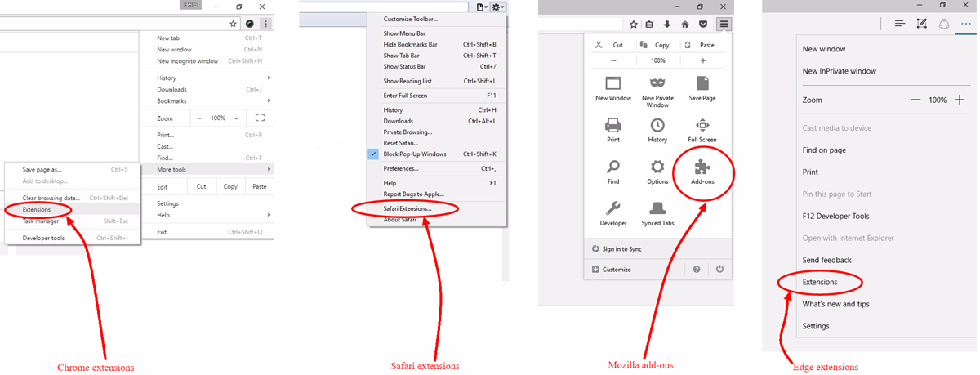Select Clear browsing data... in Chrome
The image size is (980, 375).
(x=51, y=198)
